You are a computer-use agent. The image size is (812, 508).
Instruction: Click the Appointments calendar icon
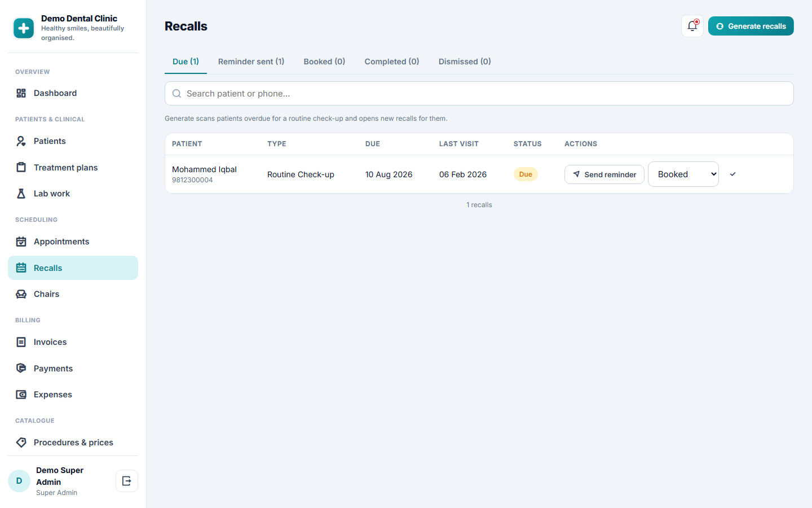click(x=21, y=242)
